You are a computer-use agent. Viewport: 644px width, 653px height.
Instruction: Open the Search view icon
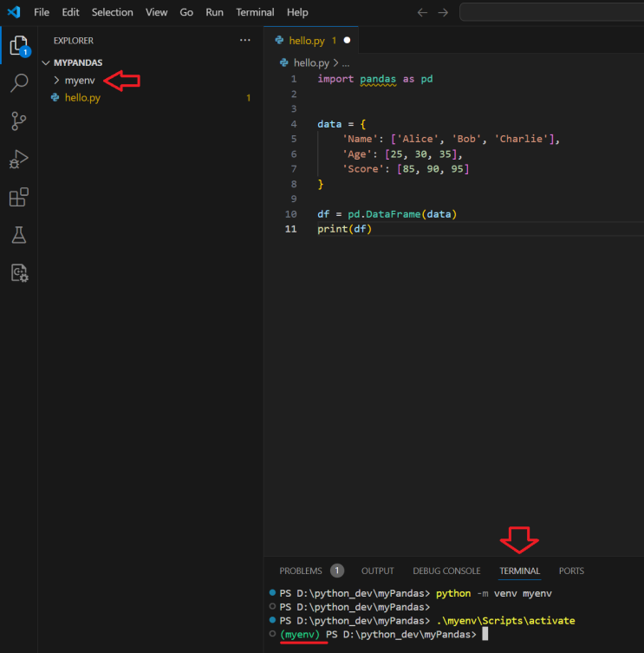[19, 83]
